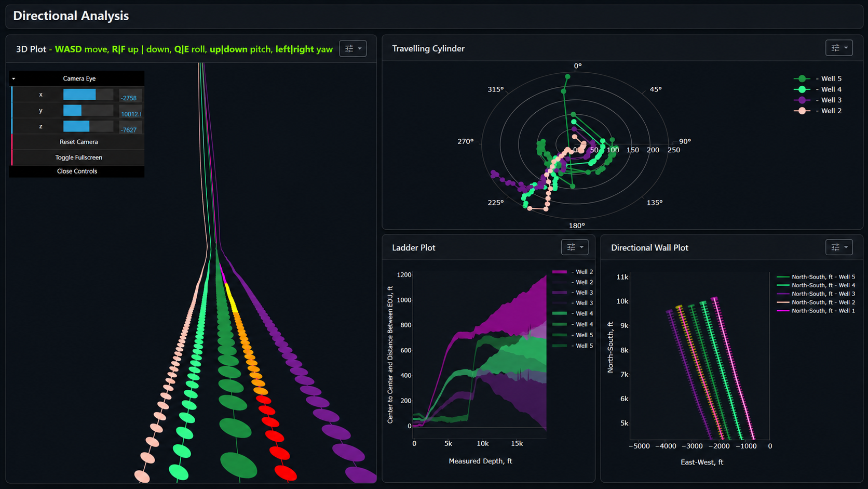Toggle bright green Well 4 Ladder legend entry

[573, 313]
